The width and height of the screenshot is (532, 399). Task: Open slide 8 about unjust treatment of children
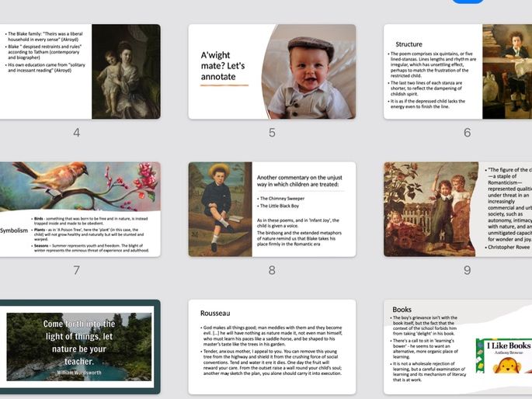click(x=272, y=209)
